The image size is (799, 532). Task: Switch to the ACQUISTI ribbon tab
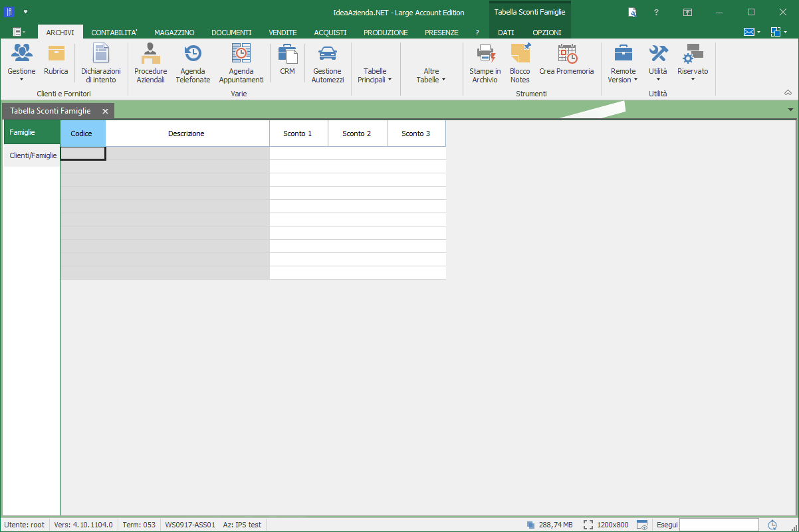point(330,32)
